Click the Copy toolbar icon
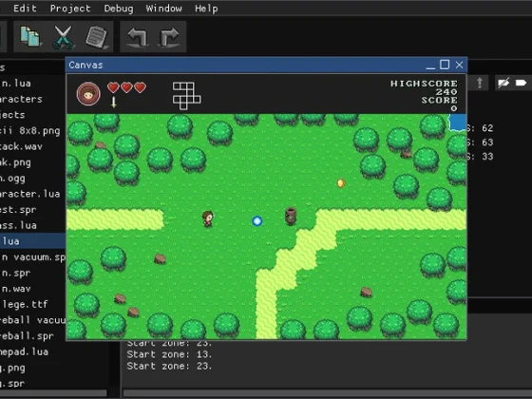 (x=29, y=36)
